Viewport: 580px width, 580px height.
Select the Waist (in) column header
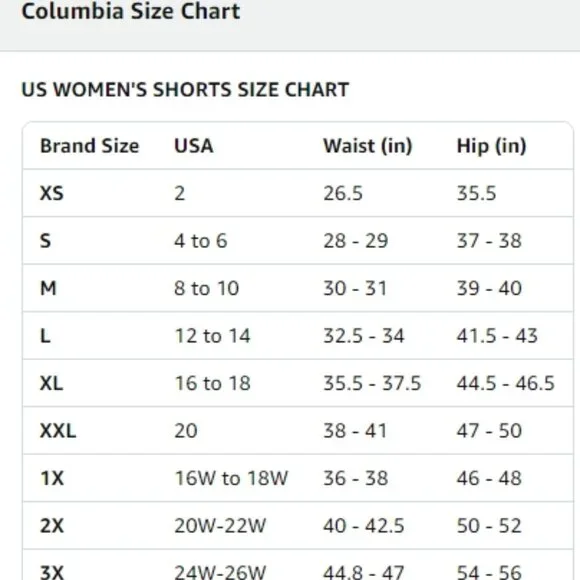click(x=368, y=146)
